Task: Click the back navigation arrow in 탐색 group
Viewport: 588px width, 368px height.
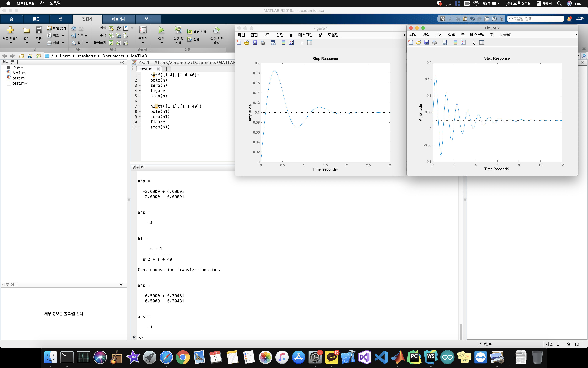Action: 74,29
